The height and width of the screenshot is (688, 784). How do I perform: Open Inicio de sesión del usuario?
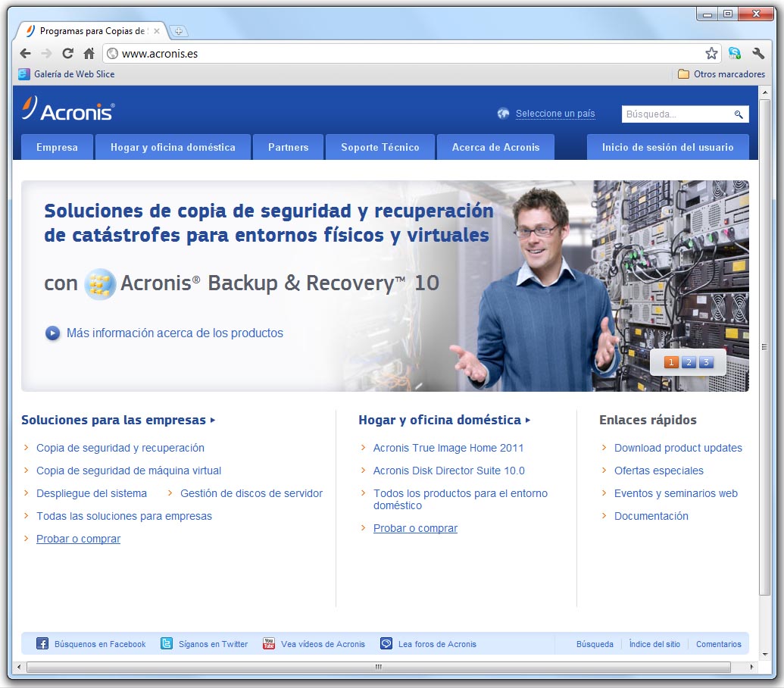667,147
